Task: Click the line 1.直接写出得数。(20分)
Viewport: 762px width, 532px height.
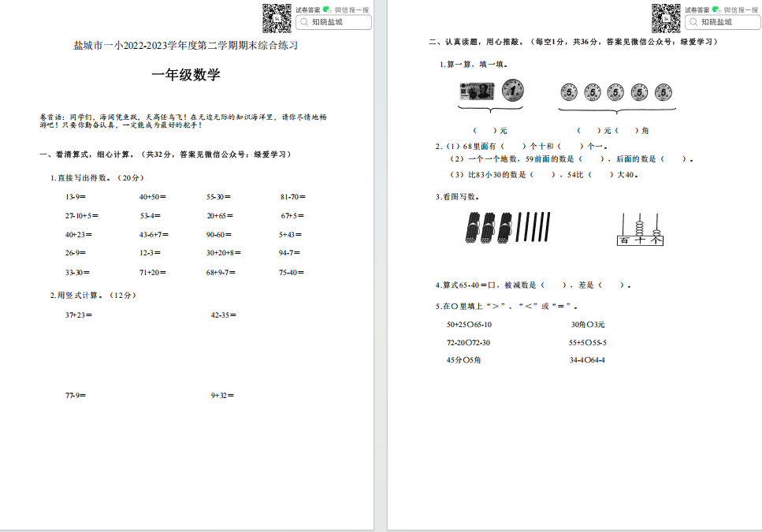Action: click(x=97, y=178)
